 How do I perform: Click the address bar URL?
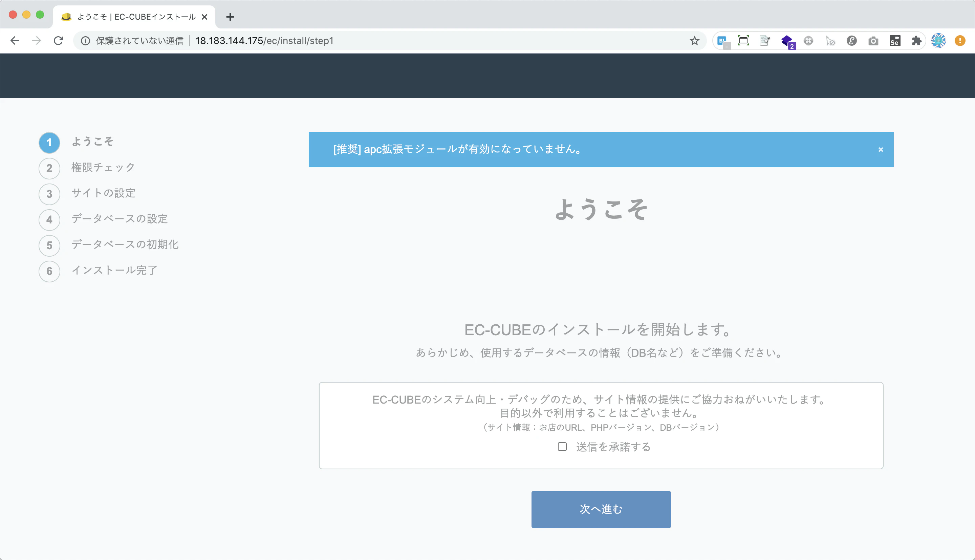pos(264,41)
